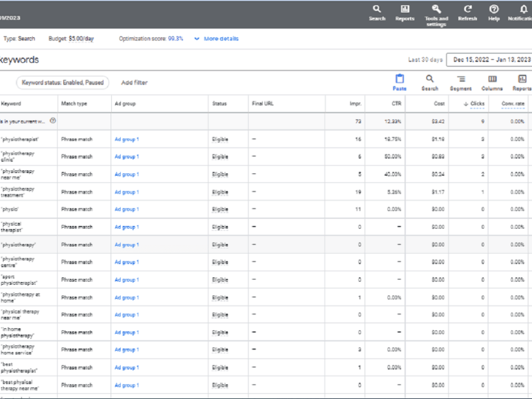
Task: Click the Eligible status of 'physio' keyword
Action: point(220,209)
